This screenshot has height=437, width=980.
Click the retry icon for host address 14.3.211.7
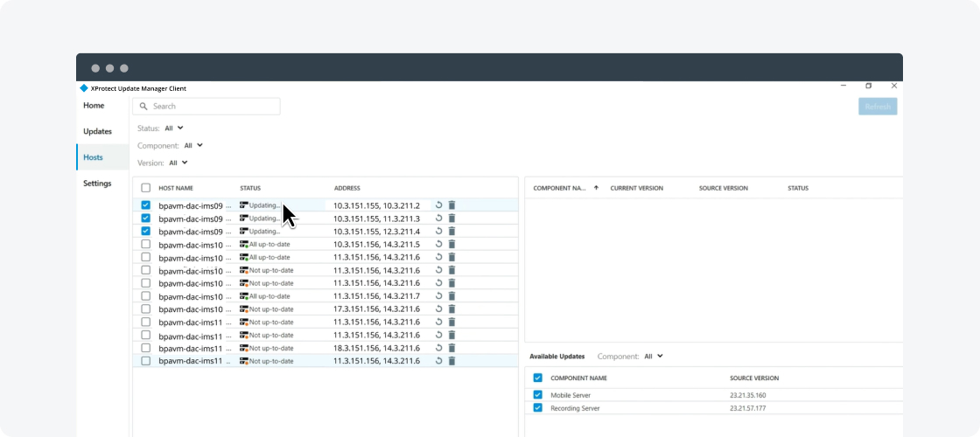point(439,296)
